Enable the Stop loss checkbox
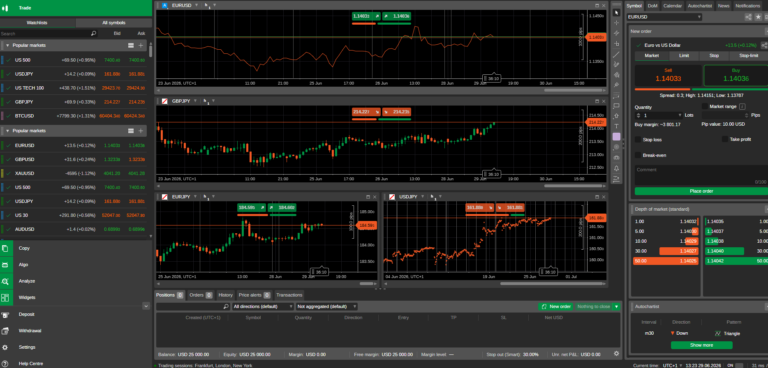The image size is (768, 368). [638, 140]
